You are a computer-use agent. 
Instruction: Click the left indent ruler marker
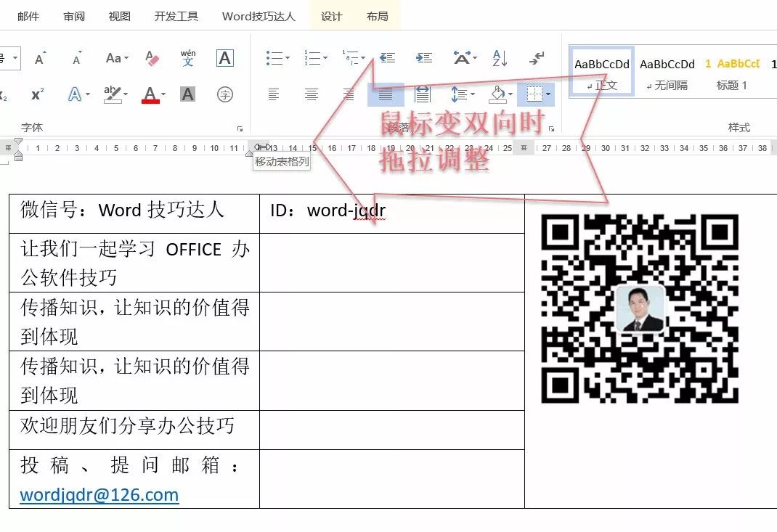18,157
